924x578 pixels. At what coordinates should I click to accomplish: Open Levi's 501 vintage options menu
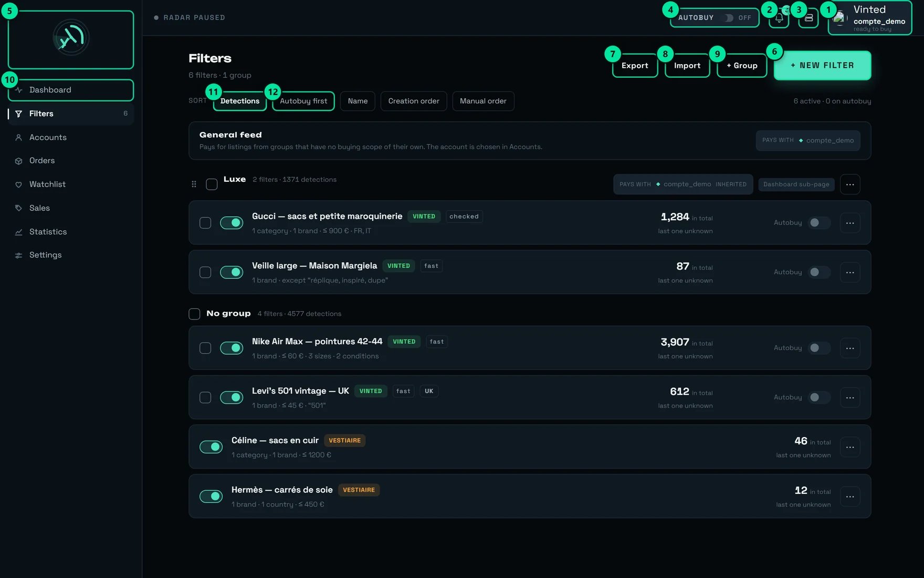click(850, 397)
